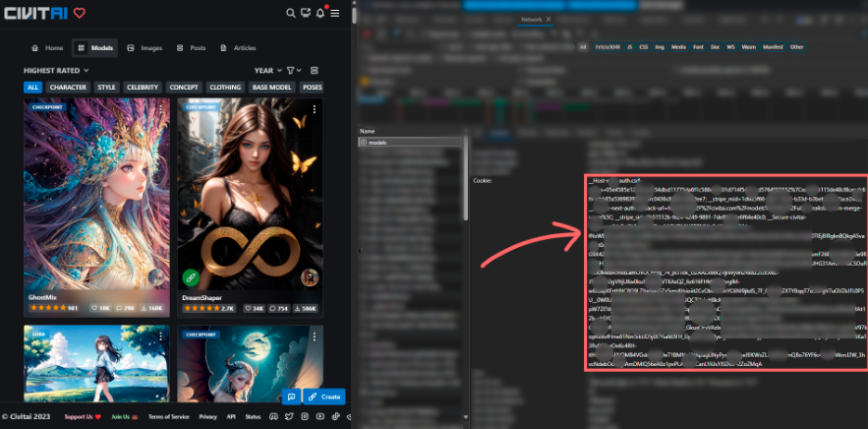This screenshot has width=868, height=429.
Task: Click DreamShaper 586K downloads badge
Action: pos(306,308)
